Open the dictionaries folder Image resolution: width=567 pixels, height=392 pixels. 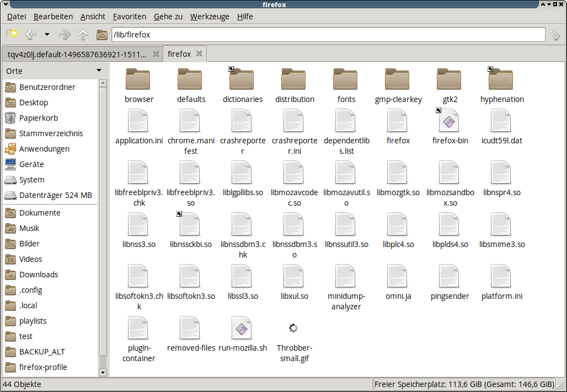tap(242, 79)
